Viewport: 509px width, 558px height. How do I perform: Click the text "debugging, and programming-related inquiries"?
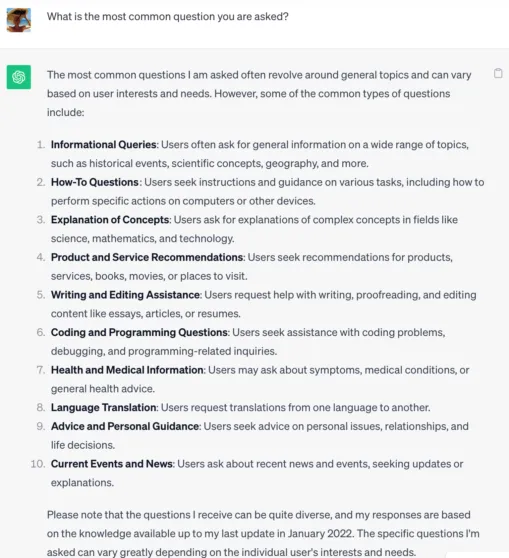tap(164, 351)
